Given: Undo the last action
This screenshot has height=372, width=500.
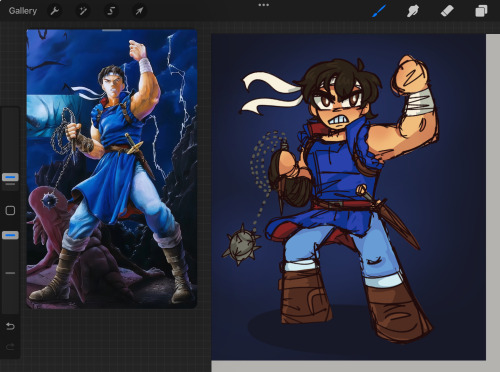Looking at the screenshot, I should point(10,326).
